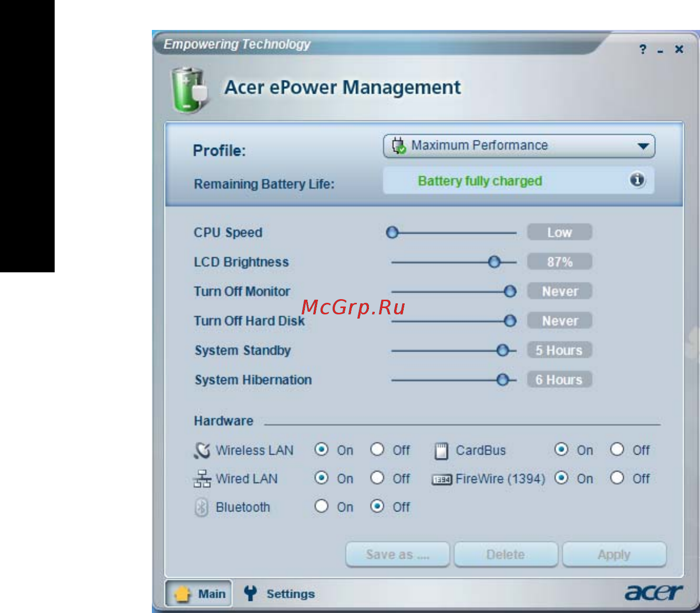Viewport: 700px width, 613px height.
Task: Click the Wired LAN network icon
Action: click(202, 479)
